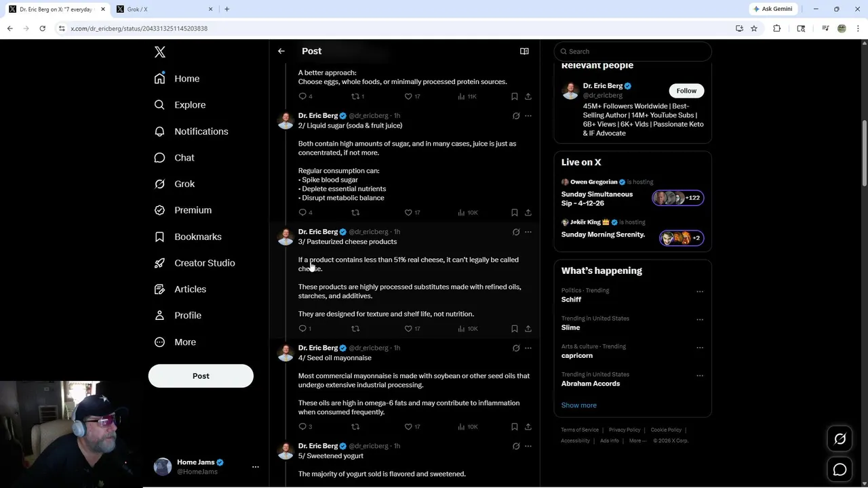The image size is (868, 488).
Task: Like the Seed oil mayonnaise post
Action: click(x=408, y=427)
